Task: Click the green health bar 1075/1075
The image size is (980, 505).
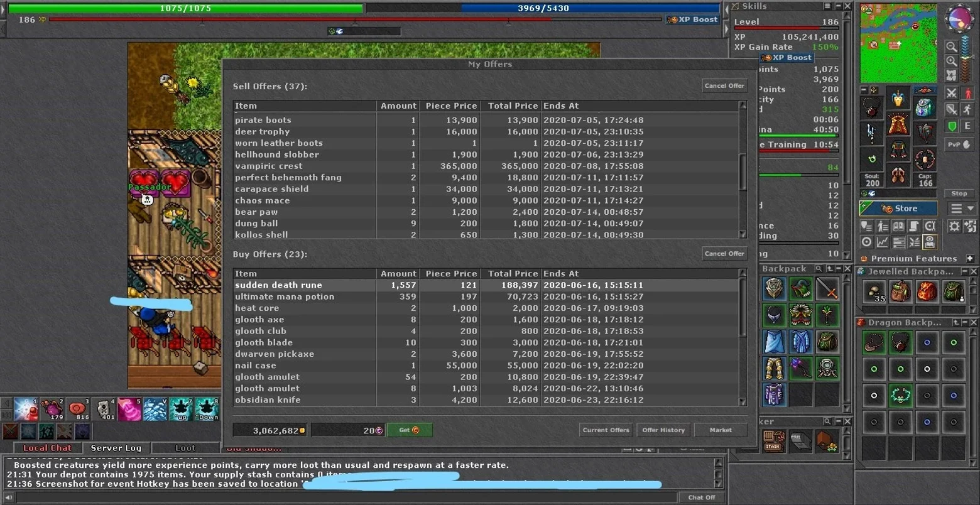Action: pos(185,9)
